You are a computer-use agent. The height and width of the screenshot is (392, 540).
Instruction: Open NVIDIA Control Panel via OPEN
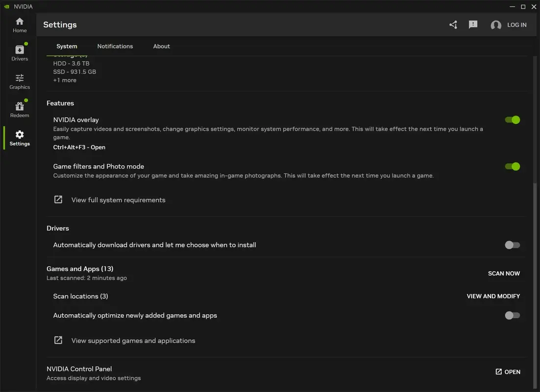click(x=508, y=371)
